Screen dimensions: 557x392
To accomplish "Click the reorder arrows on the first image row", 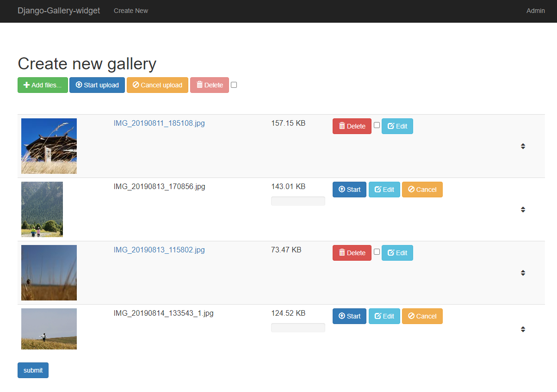I will pos(523,146).
